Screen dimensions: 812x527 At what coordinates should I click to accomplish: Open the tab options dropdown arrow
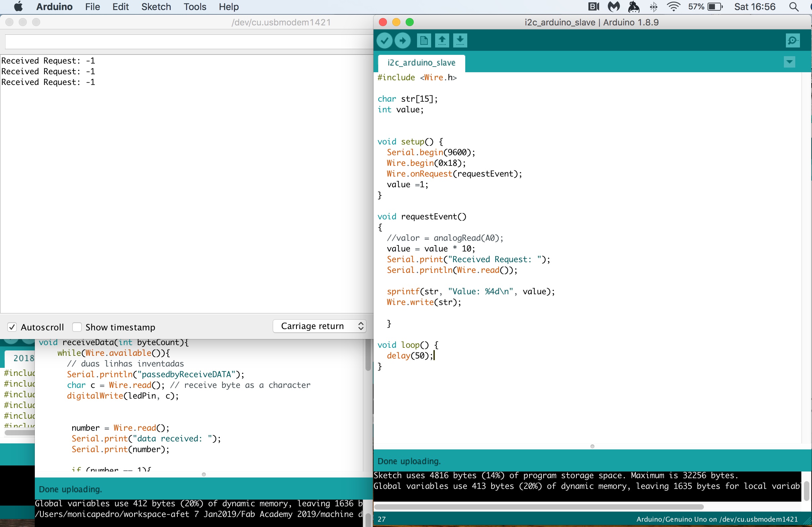point(790,62)
